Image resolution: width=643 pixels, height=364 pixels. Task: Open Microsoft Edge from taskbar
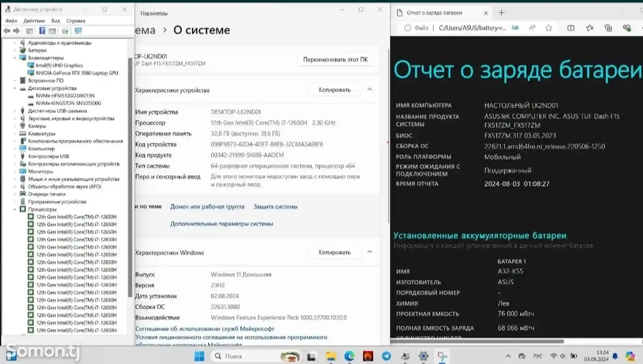pyautogui.click(x=349, y=356)
